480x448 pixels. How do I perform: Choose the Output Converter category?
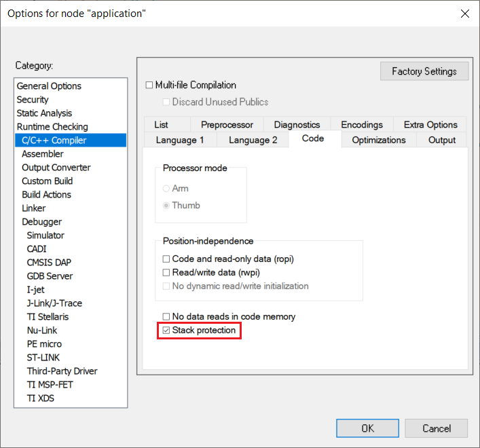click(x=56, y=168)
